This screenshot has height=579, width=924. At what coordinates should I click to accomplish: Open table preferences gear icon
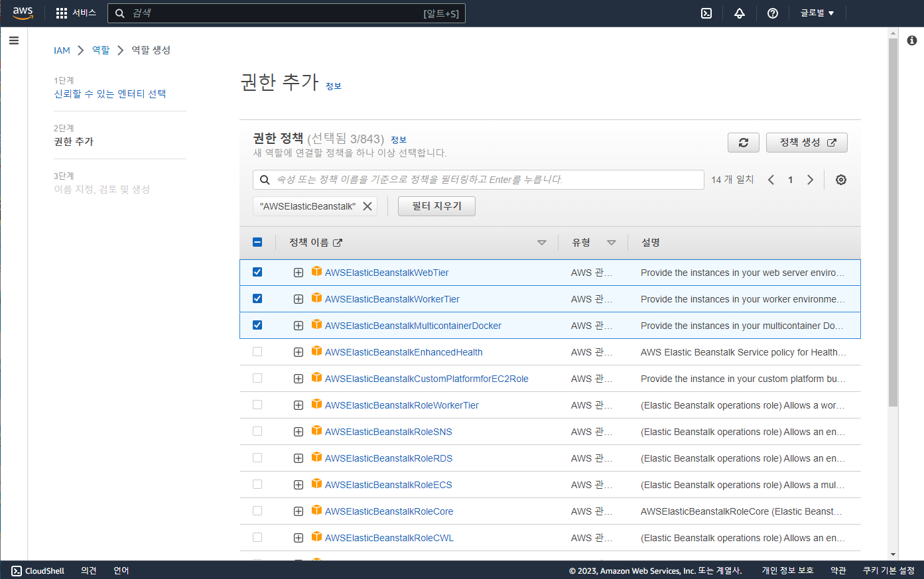pos(841,180)
